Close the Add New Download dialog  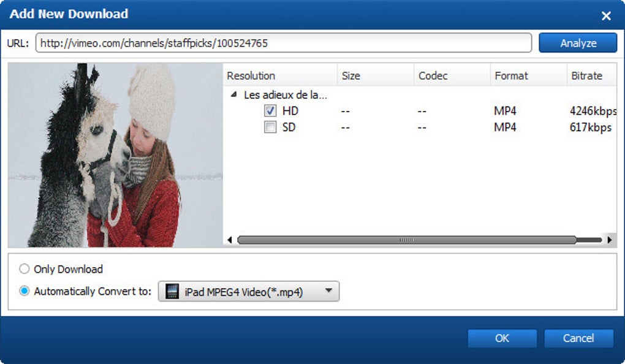pyautogui.click(x=606, y=15)
